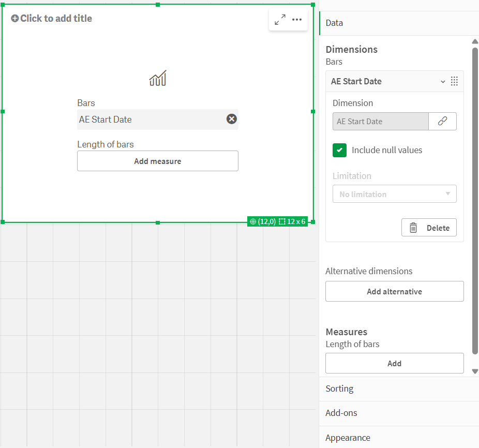
Task: Click the Measures heading
Action: tap(347, 332)
